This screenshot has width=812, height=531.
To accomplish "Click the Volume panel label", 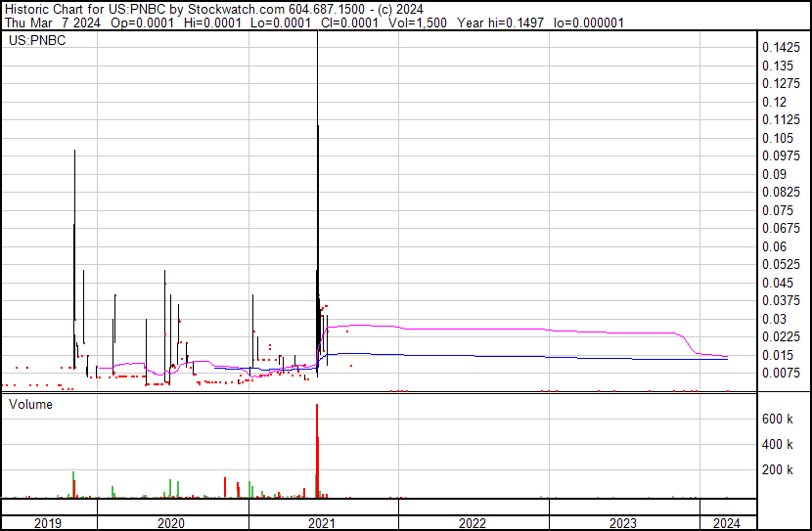I will click(30, 404).
